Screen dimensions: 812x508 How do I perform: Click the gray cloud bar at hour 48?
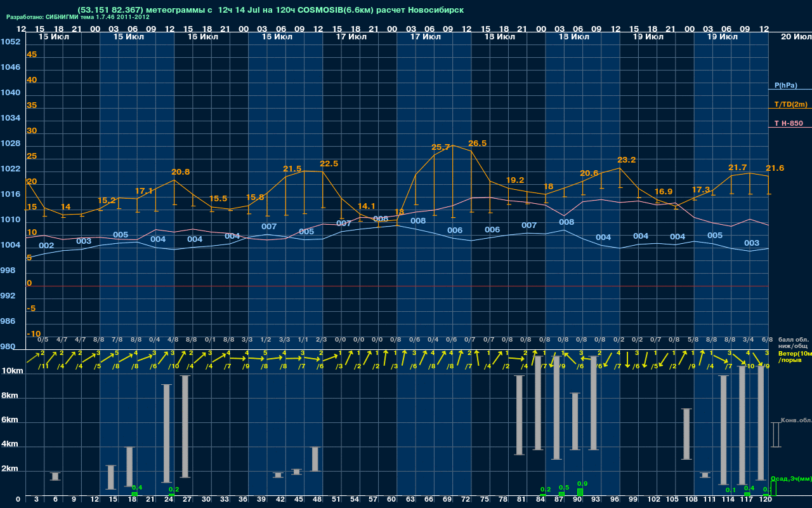(x=315, y=459)
